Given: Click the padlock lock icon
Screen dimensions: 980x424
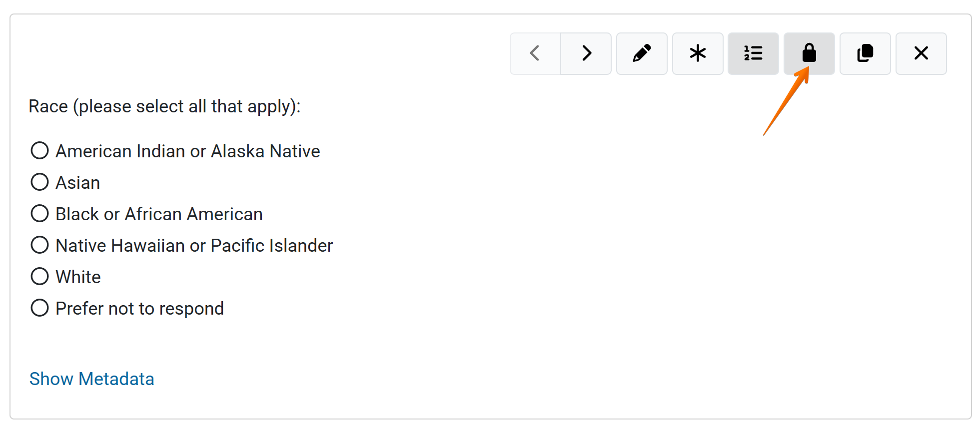Looking at the screenshot, I should (x=809, y=53).
